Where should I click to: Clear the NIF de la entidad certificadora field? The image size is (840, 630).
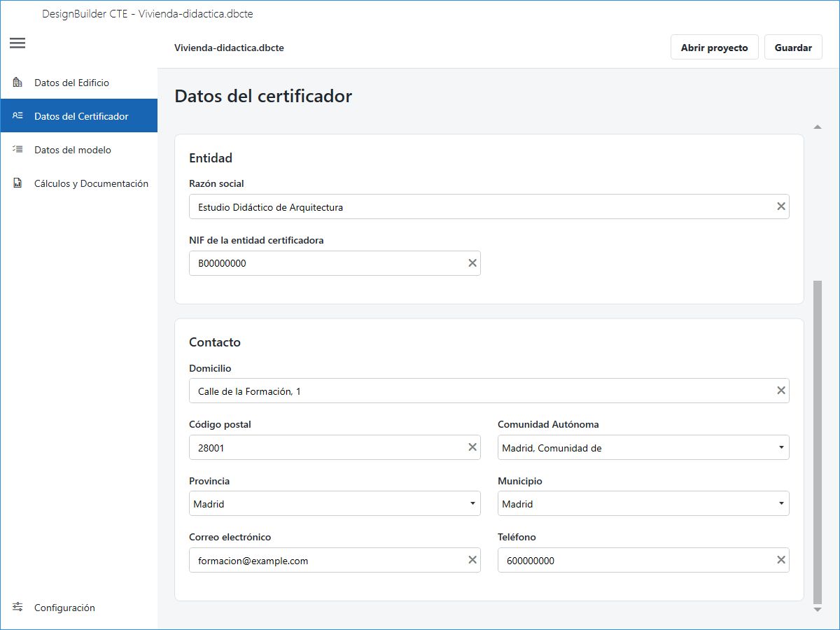[472, 263]
